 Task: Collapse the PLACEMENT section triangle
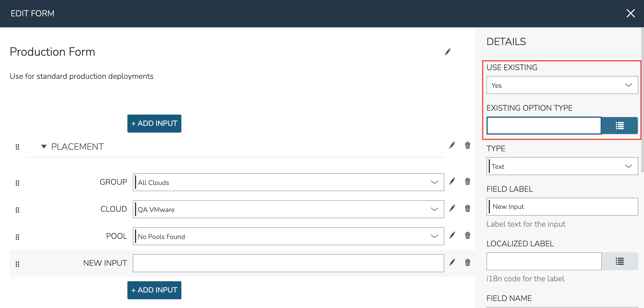(x=44, y=147)
